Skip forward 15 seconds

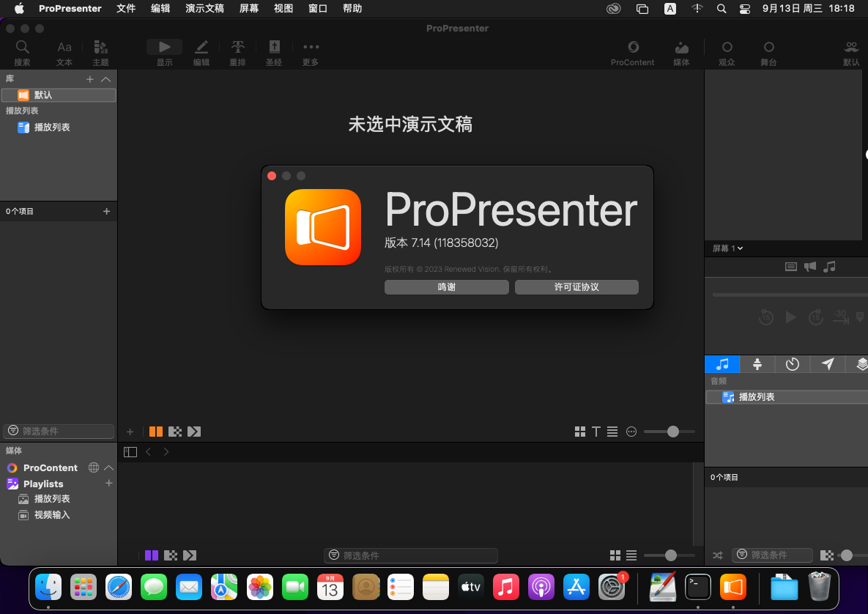point(816,317)
